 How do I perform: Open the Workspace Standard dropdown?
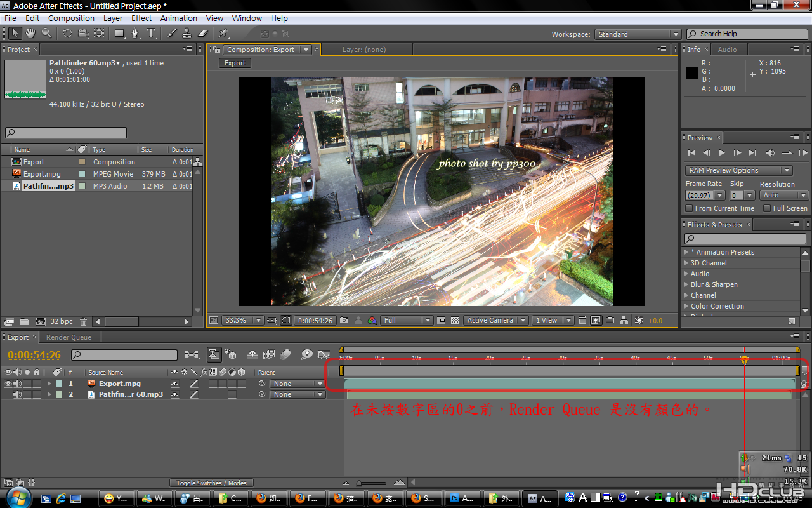(638, 34)
